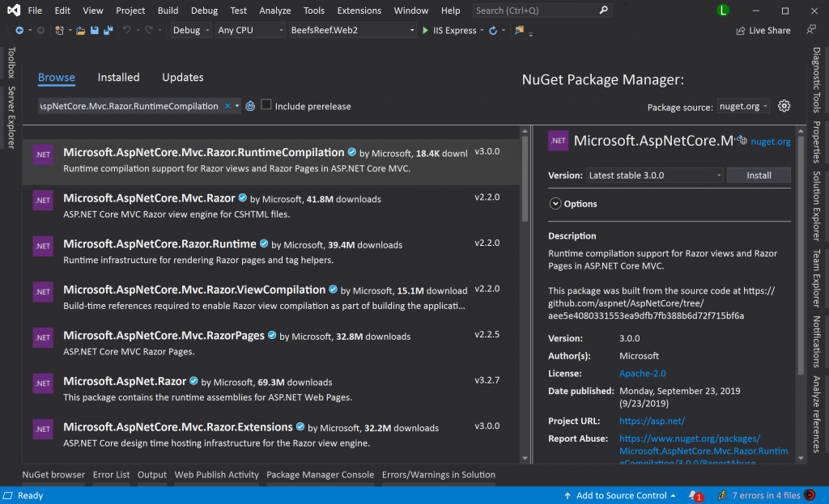The width and height of the screenshot is (829, 504).
Task: Clear the package search with the X icon
Action: (227, 106)
